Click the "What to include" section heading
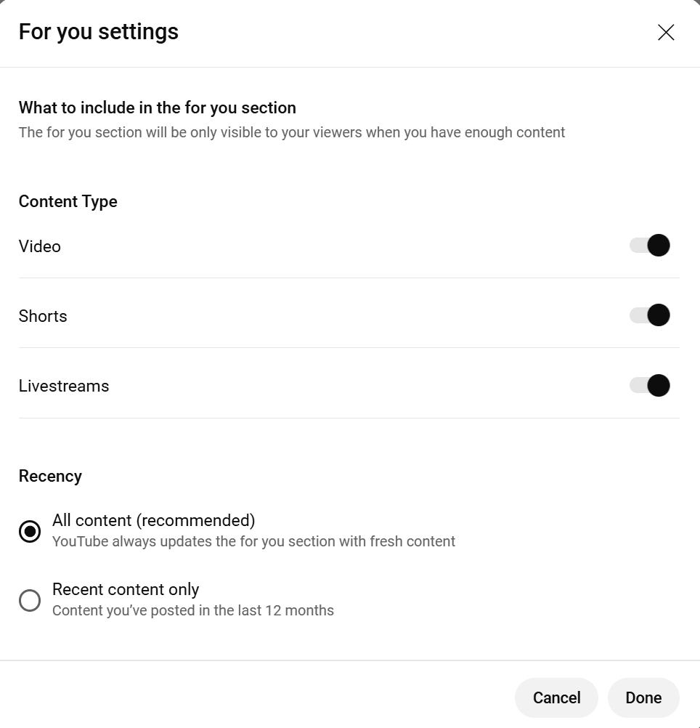Image resolution: width=700 pixels, height=728 pixels. (x=158, y=108)
